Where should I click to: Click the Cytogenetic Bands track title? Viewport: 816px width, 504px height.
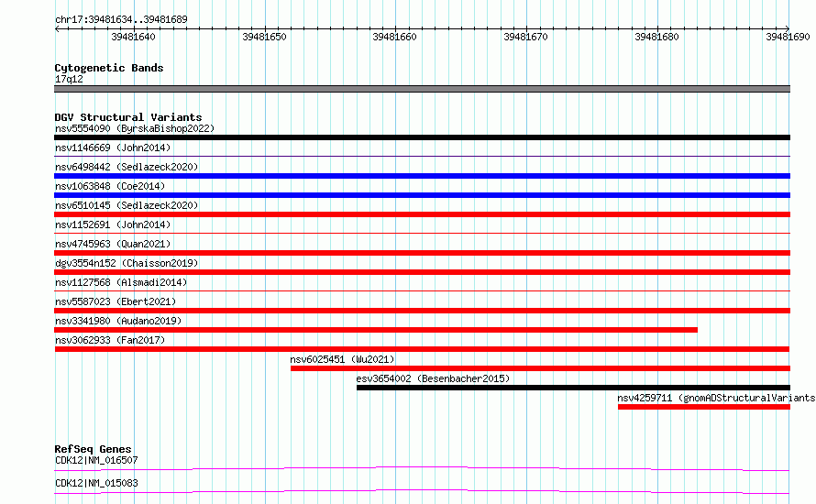click(109, 68)
